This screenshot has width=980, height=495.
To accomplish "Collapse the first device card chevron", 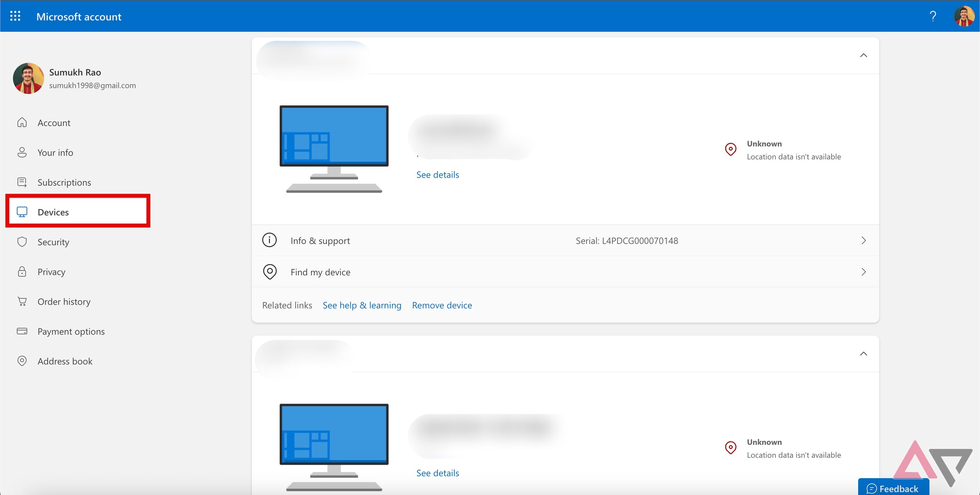I will pos(863,55).
